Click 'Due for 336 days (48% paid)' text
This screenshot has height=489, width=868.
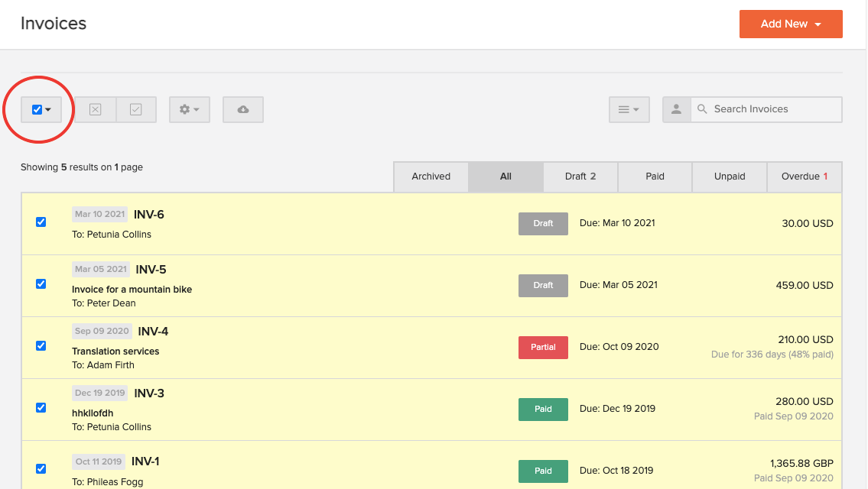(x=772, y=355)
